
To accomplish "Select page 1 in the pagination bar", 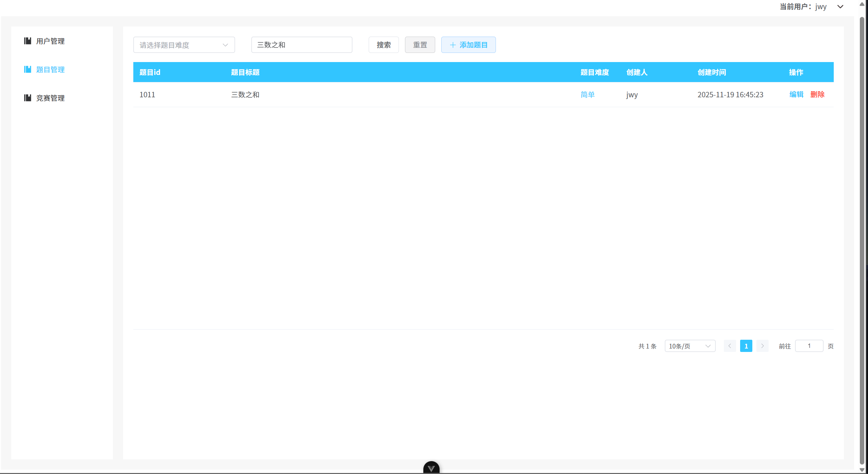I will point(746,346).
